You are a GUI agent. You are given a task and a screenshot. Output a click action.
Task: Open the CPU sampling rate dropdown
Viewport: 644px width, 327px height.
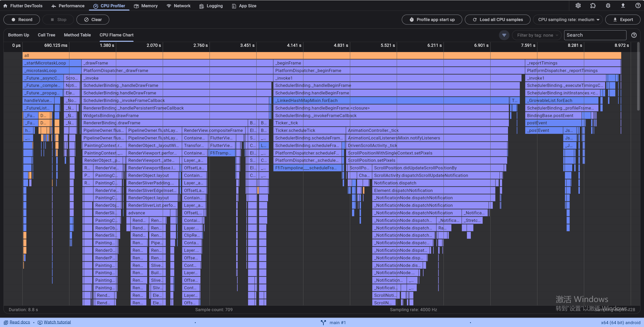(568, 20)
